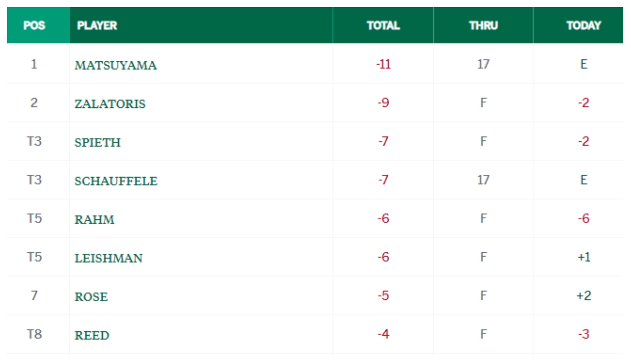The width and height of the screenshot is (631, 364).
Task: Sort by the TOTAL column header
Action: 383,25
